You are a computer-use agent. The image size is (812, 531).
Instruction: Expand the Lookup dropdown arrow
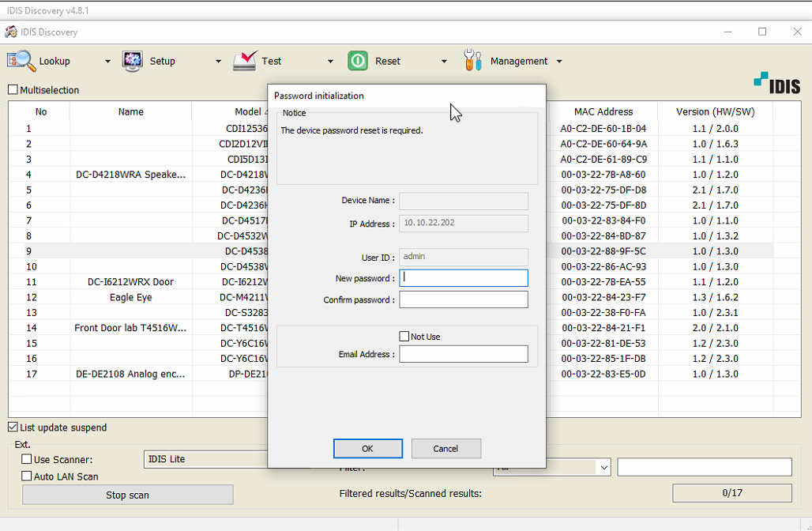click(107, 61)
